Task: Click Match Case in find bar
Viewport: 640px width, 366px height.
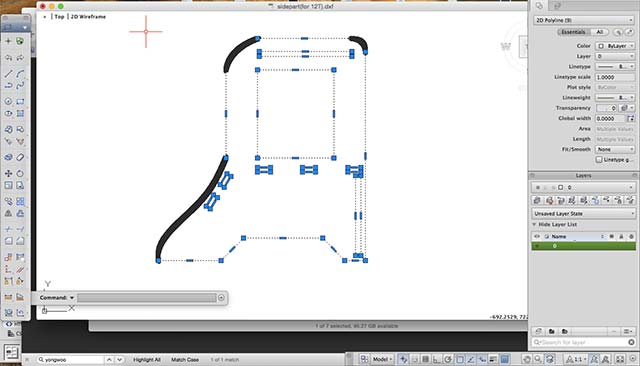Action: (x=185, y=359)
